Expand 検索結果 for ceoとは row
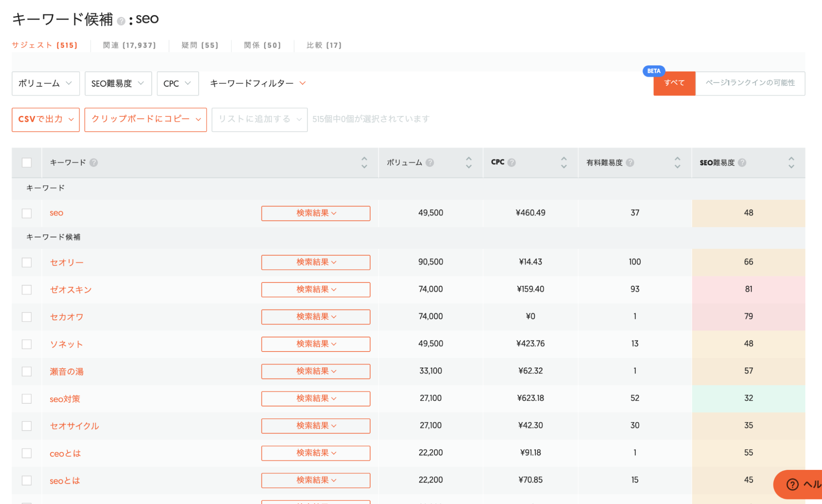This screenshot has height=504, width=822. (316, 453)
